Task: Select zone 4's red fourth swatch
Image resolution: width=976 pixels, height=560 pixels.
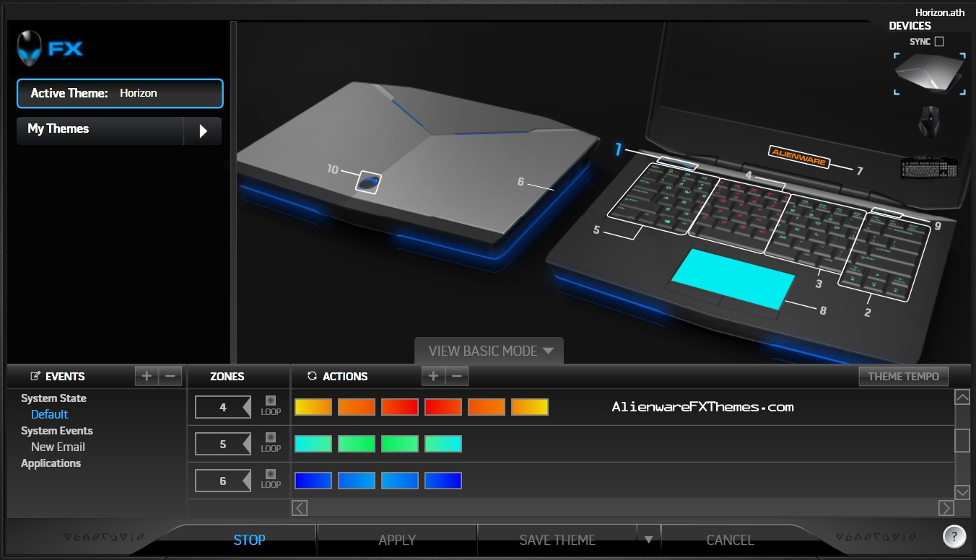Action: (x=443, y=407)
